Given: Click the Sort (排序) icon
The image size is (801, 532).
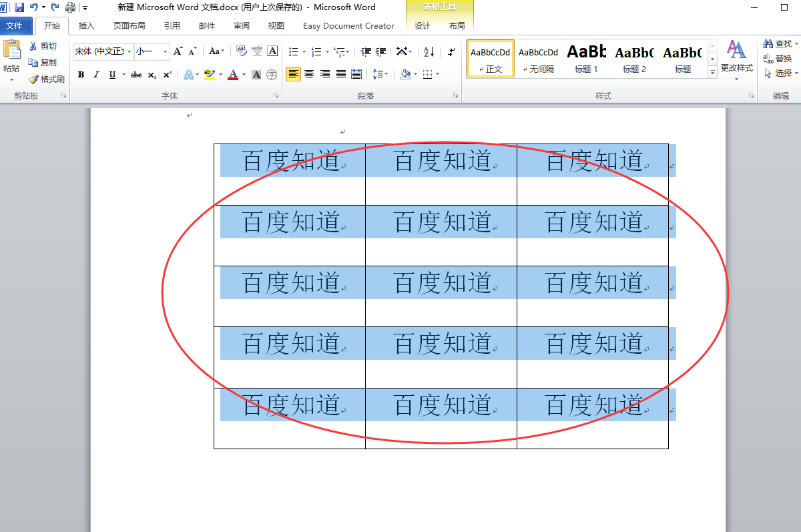Looking at the screenshot, I should 428,51.
